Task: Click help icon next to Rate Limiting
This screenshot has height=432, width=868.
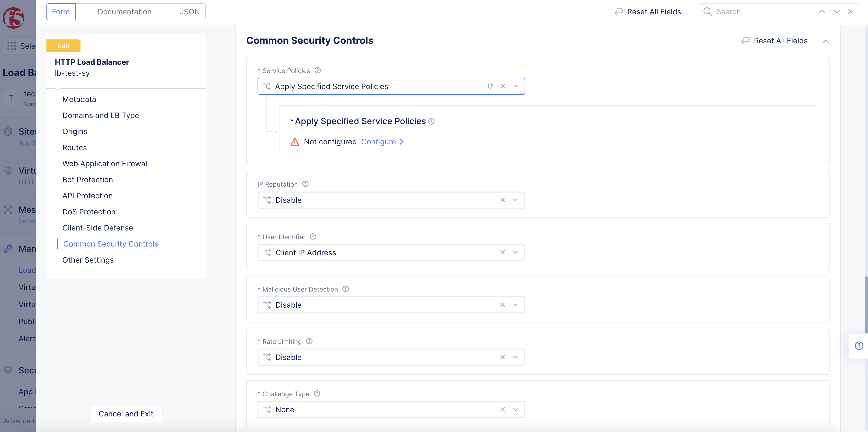Action: point(309,341)
